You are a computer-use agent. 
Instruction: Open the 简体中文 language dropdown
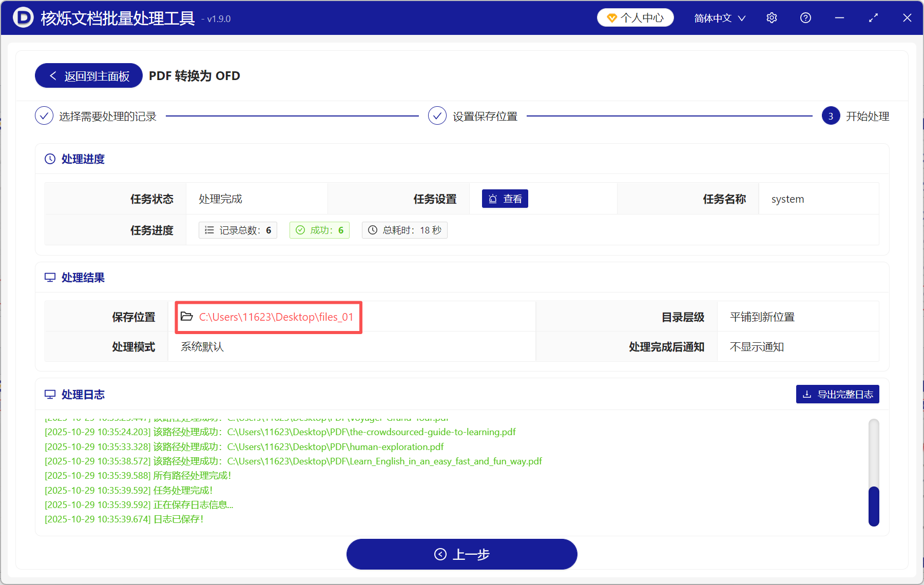point(719,17)
